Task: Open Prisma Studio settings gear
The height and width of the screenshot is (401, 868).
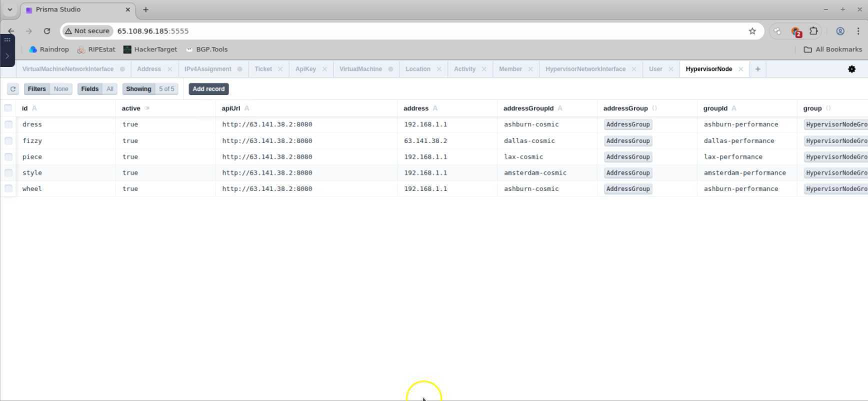Action: (852, 69)
